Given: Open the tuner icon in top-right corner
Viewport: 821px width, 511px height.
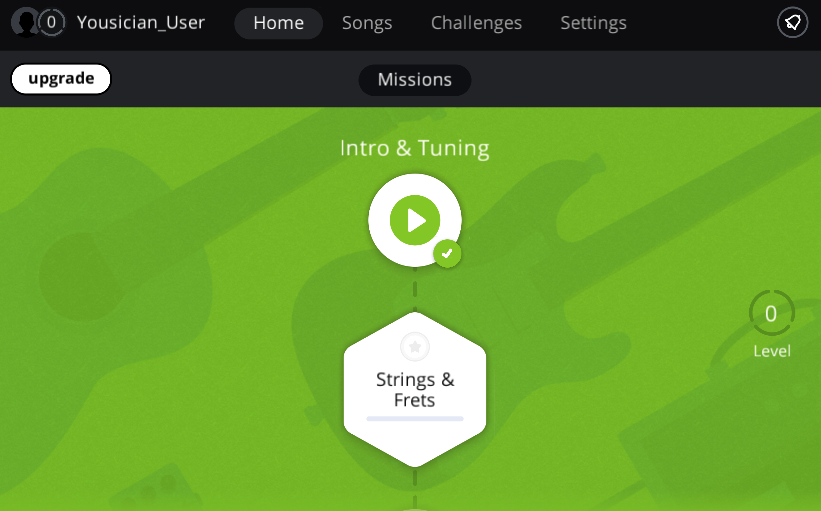Looking at the screenshot, I should click(x=792, y=22).
